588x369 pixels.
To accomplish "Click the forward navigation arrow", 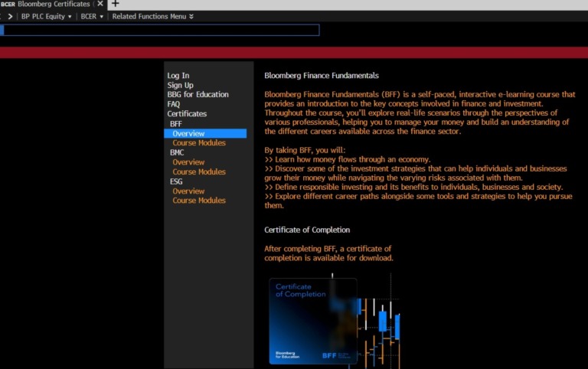I will [10, 16].
